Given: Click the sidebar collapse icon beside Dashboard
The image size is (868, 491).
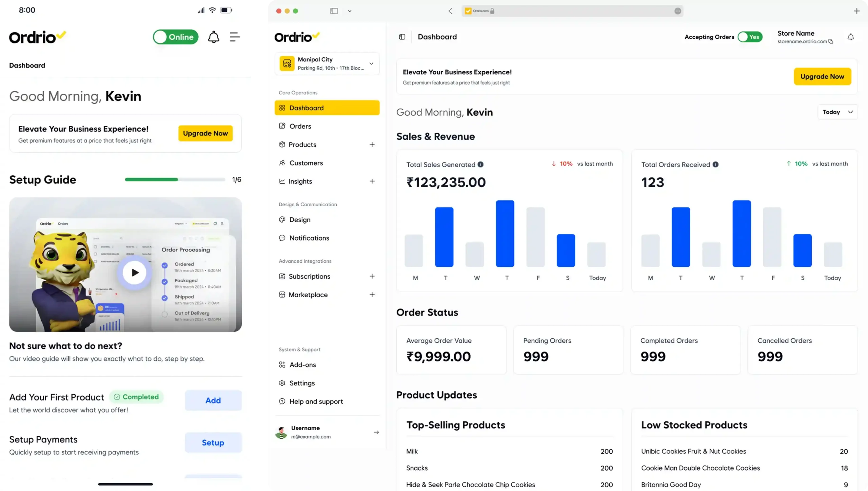Looking at the screenshot, I should click(x=402, y=37).
